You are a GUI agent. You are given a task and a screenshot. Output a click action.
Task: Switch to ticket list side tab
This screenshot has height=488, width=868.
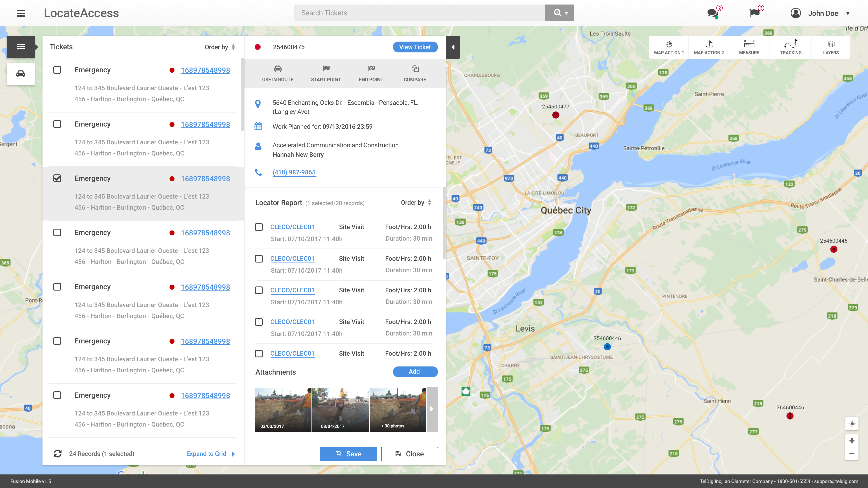[x=21, y=47]
